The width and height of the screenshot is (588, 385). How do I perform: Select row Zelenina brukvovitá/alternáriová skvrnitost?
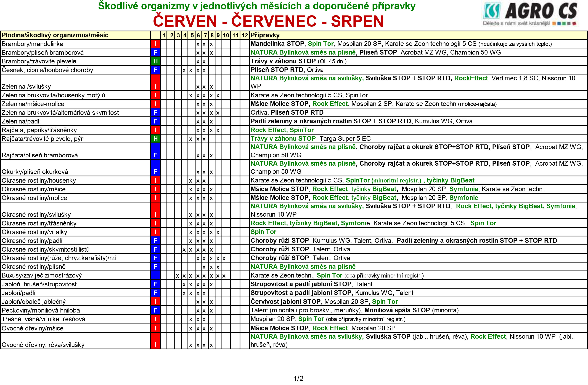(294, 112)
